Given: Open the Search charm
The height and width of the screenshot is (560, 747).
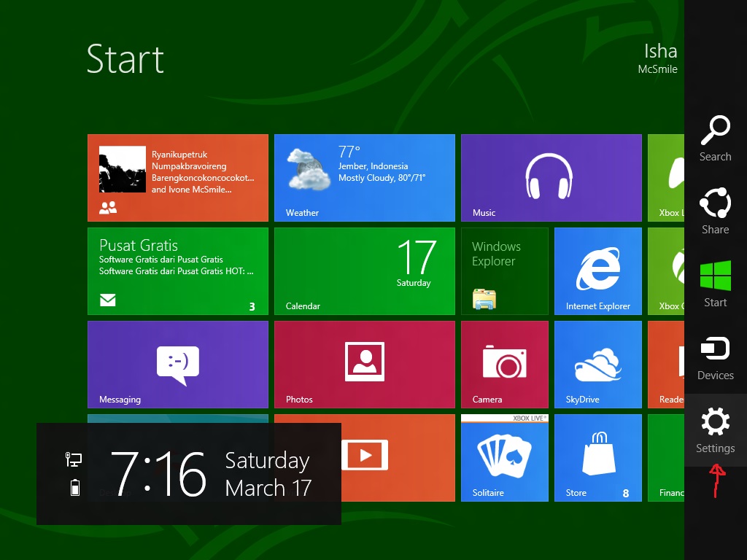Looking at the screenshot, I should point(715,139).
